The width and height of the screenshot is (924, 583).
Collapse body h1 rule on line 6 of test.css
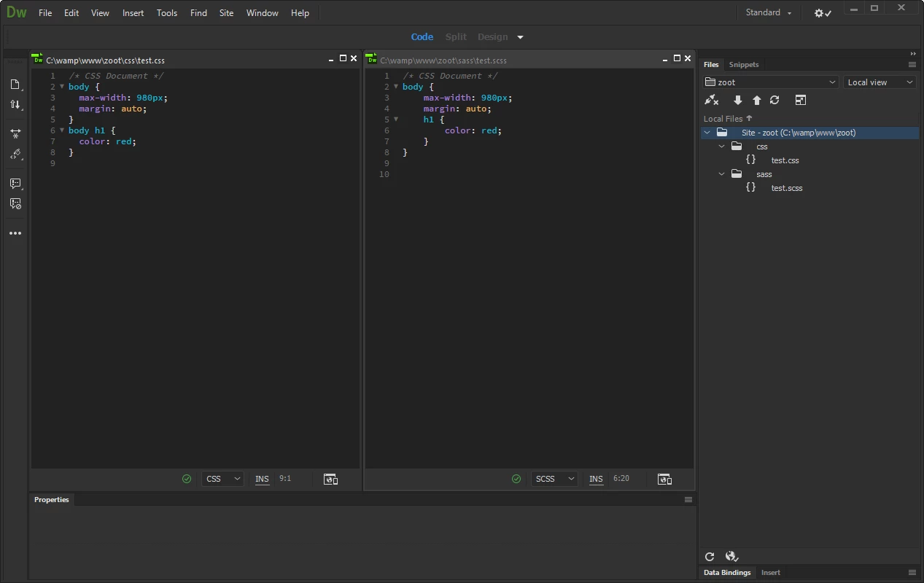coord(62,130)
